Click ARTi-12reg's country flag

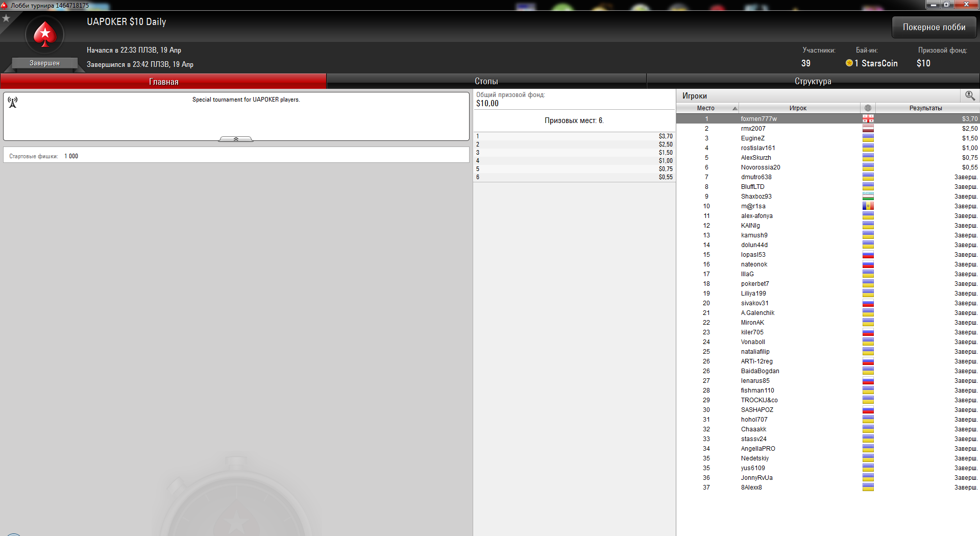(868, 361)
